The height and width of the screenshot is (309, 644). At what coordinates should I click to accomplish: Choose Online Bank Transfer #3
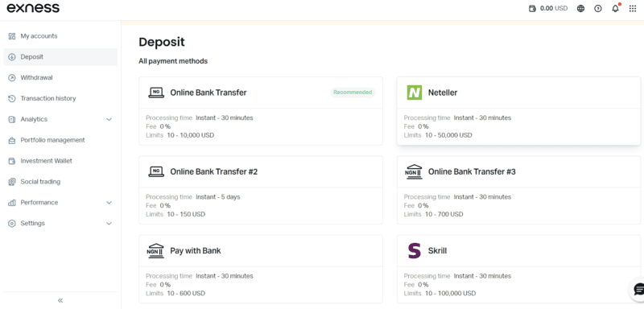tap(518, 190)
